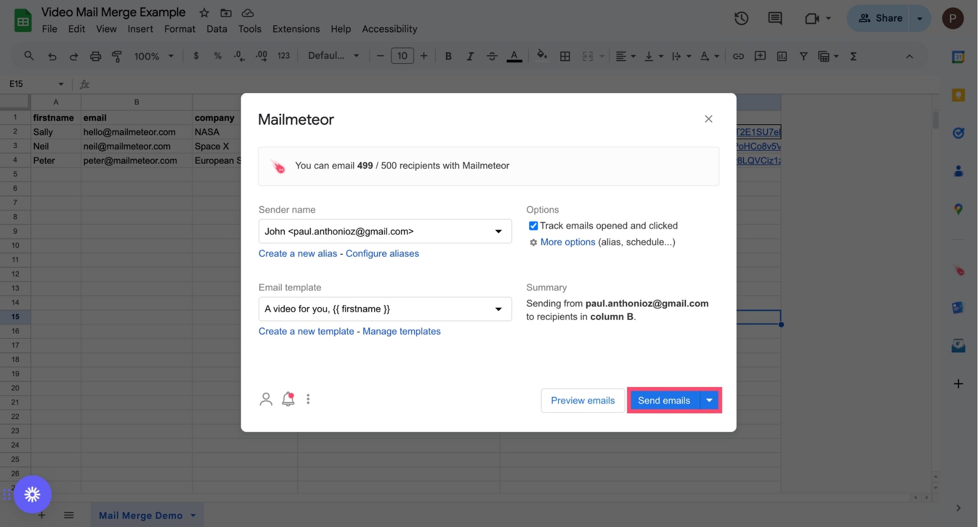980x527 pixels.
Task: Decrease decimal places icon
Action: pyautogui.click(x=239, y=56)
